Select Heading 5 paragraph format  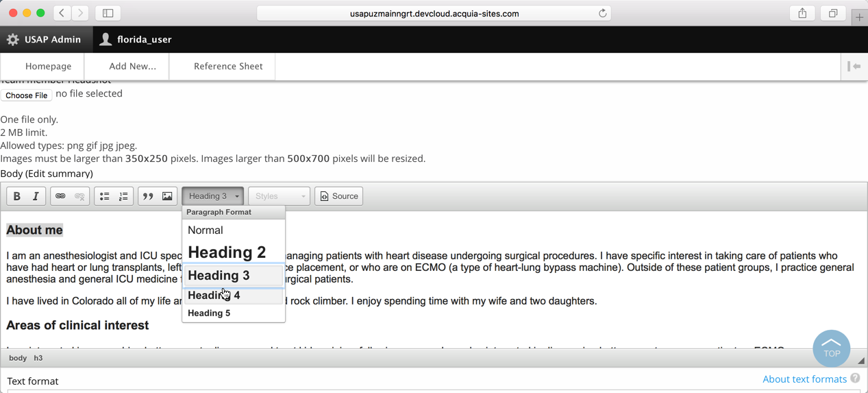point(209,313)
